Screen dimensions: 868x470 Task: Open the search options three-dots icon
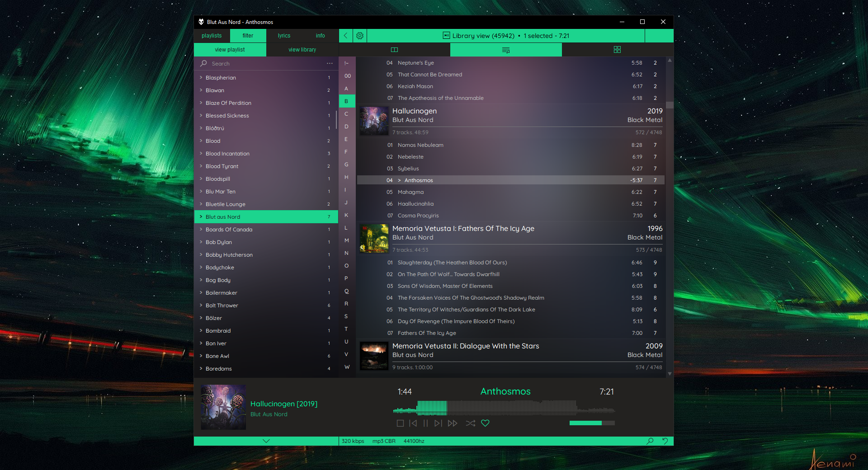click(330, 64)
